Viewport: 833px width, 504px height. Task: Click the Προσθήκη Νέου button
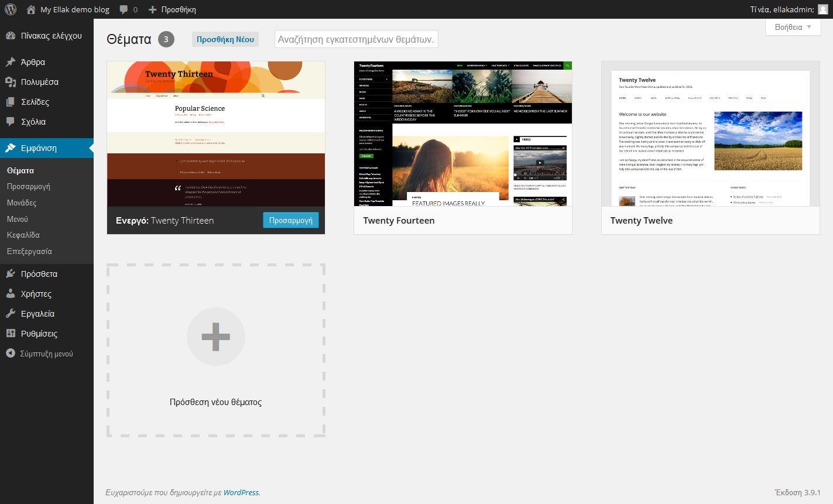(225, 39)
